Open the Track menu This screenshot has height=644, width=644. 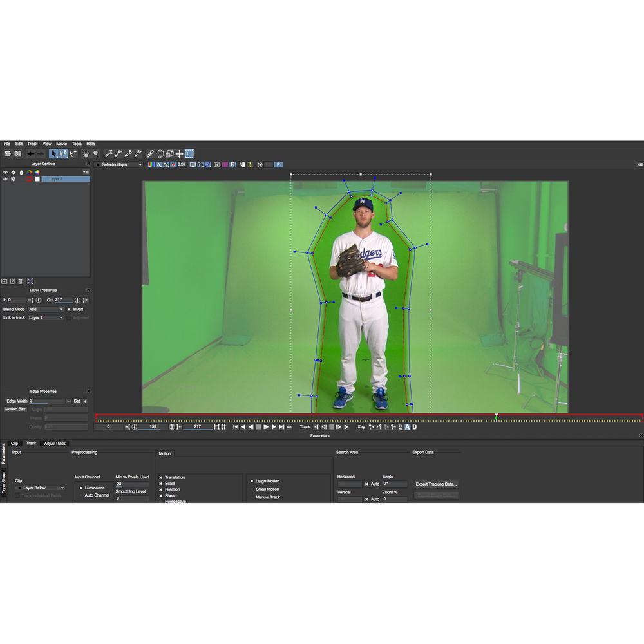pos(32,144)
